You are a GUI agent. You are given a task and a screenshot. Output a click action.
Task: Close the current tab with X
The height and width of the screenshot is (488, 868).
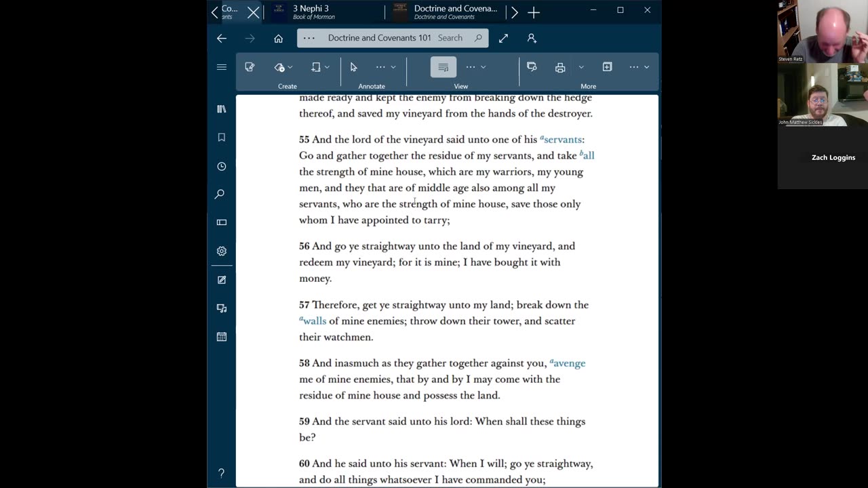click(253, 12)
